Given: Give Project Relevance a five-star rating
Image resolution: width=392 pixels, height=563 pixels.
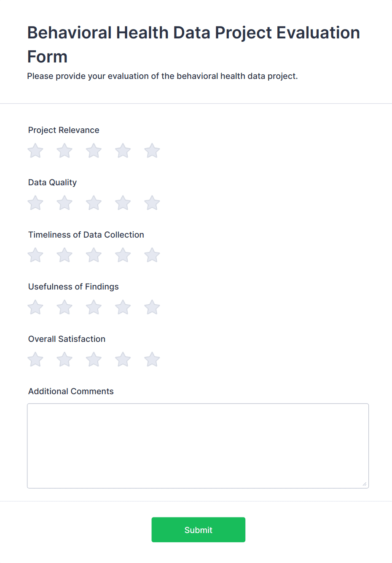Looking at the screenshot, I should point(152,151).
